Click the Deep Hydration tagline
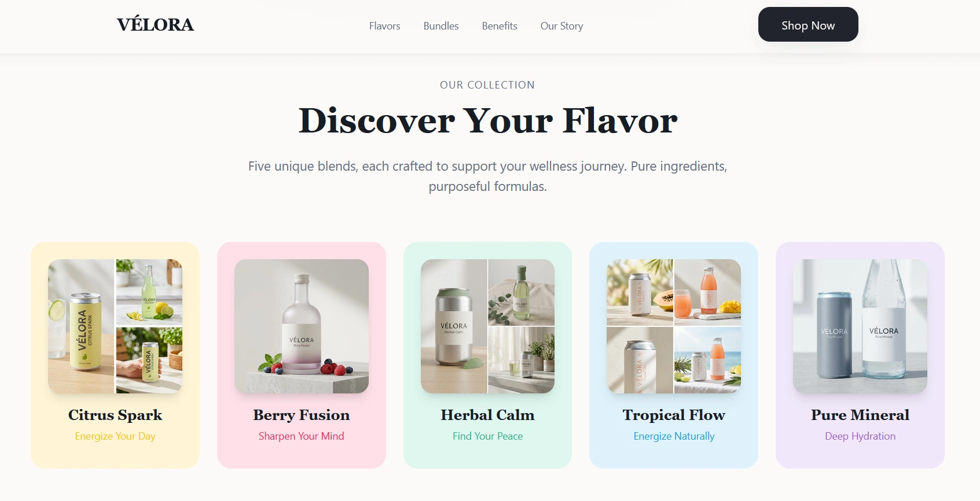Image resolution: width=980 pixels, height=501 pixels. [860, 436]
